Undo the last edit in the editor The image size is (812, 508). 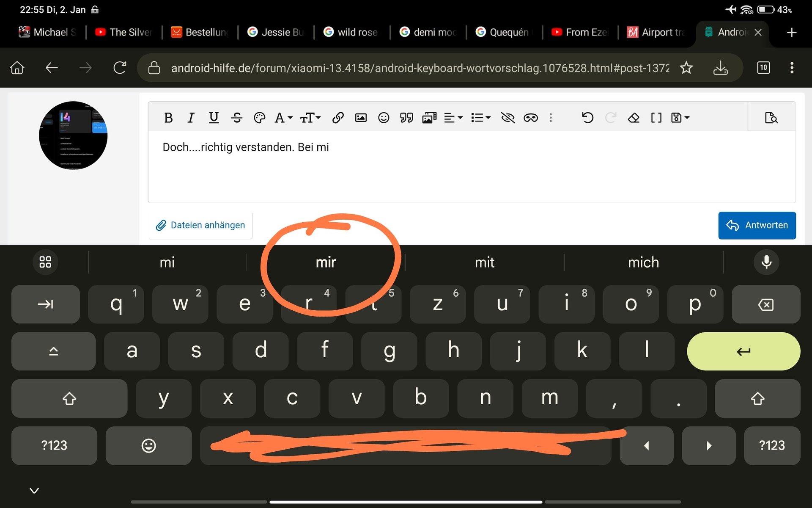(587, 118)
